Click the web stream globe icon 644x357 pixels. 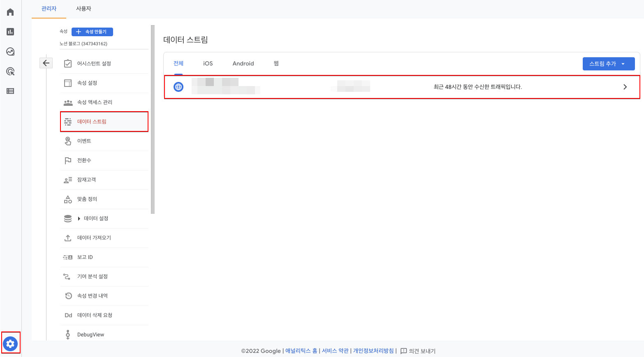(x=178, y=87)
